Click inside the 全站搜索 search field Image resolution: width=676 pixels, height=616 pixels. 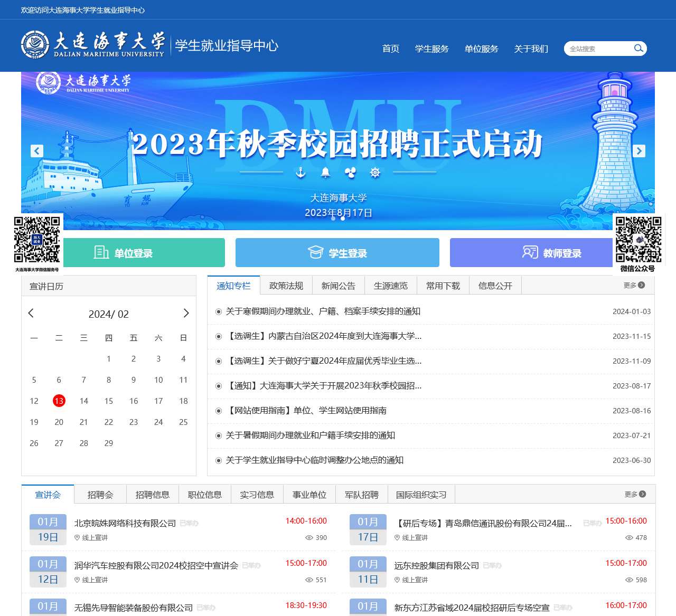click(597, 48)
